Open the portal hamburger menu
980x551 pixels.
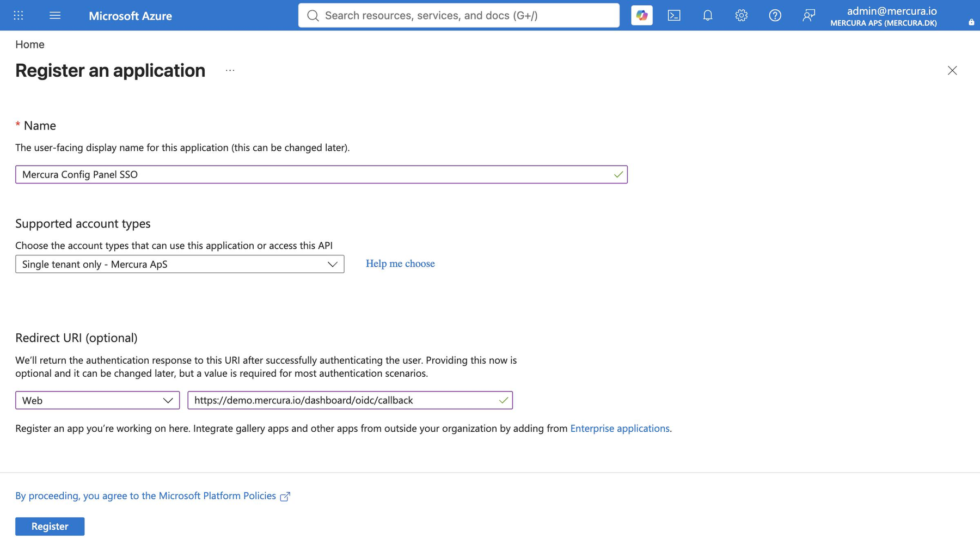click(x=55, y=15)
